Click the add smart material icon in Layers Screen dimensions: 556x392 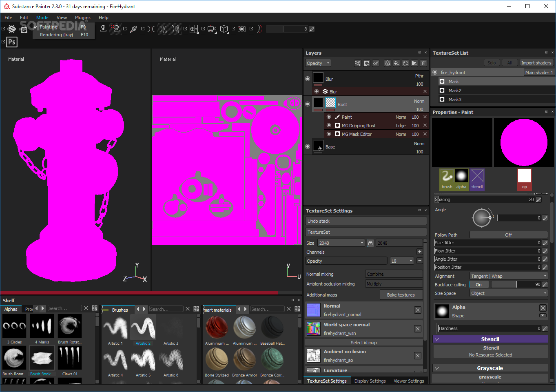tap(405, 63)
